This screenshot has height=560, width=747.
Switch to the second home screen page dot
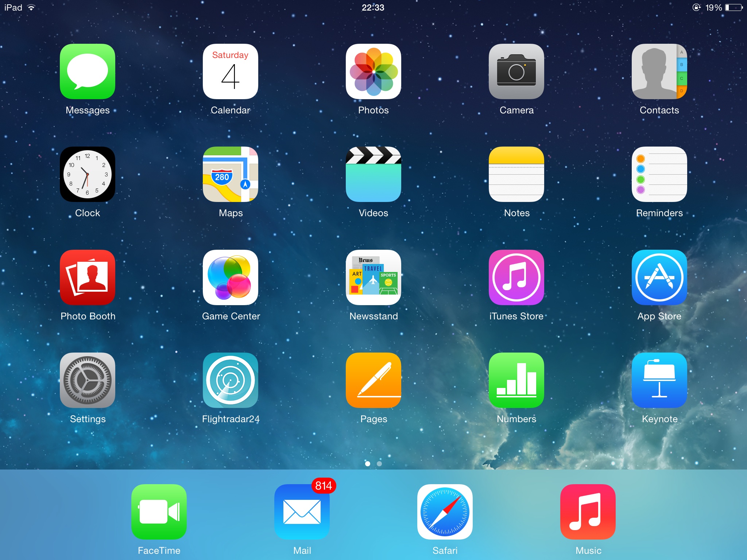(x=379, y=464)
